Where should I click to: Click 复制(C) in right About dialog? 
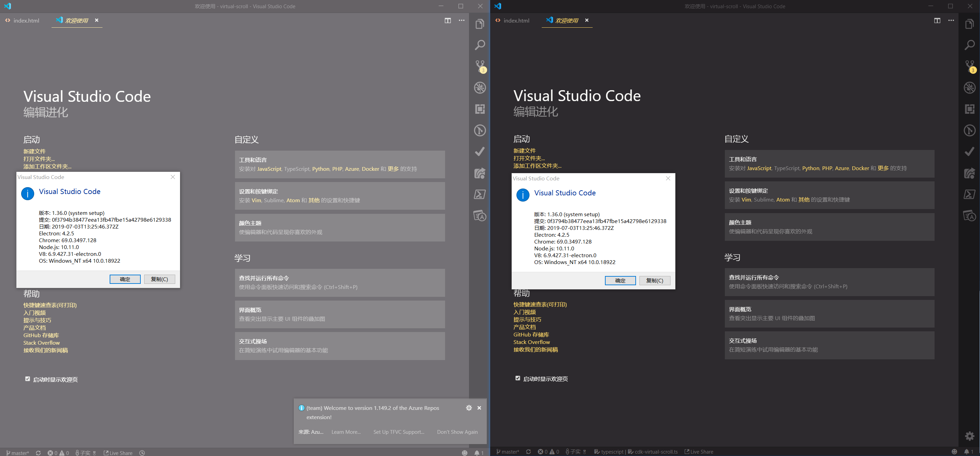coord(655,281)
